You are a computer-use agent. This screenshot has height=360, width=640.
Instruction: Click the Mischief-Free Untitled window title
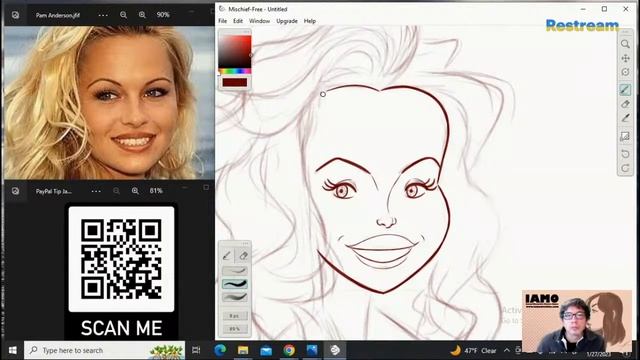[258, 9]
